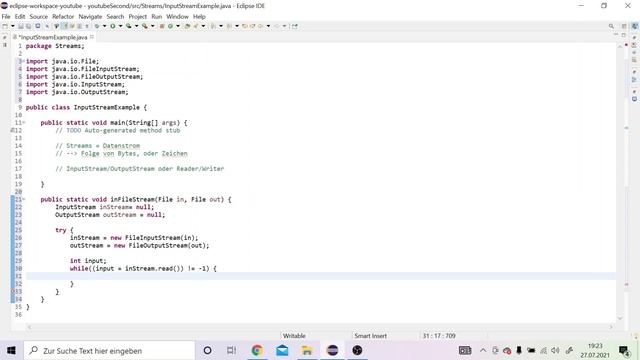Switch to the Java perspective icon

pos(635,26)
